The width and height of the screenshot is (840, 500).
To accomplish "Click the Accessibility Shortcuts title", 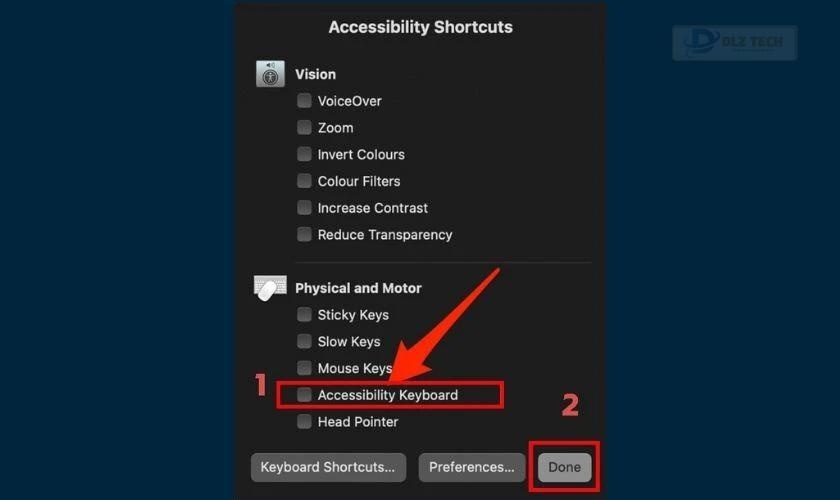I will point(421,27).
